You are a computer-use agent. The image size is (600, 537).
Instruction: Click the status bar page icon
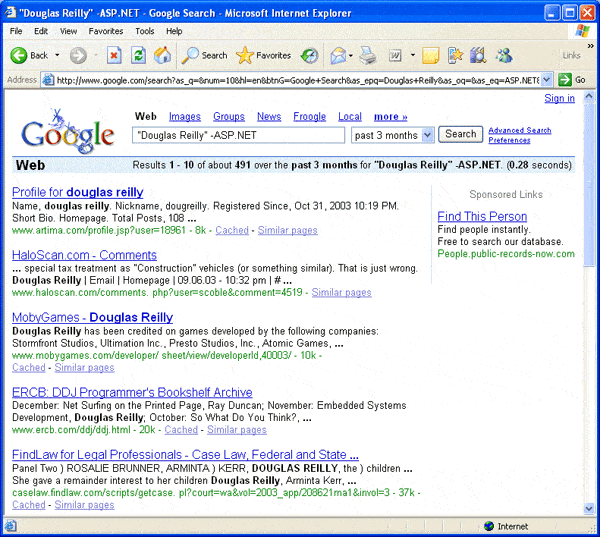coord(10,526)
